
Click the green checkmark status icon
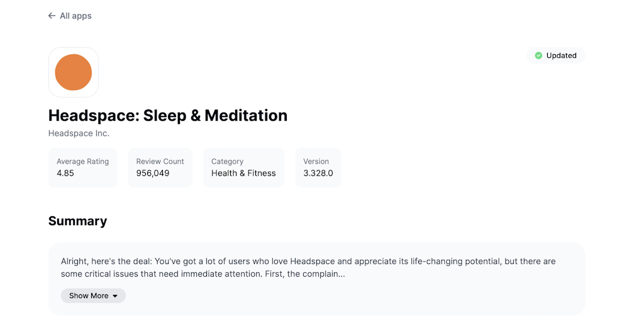tap(538, 55)
